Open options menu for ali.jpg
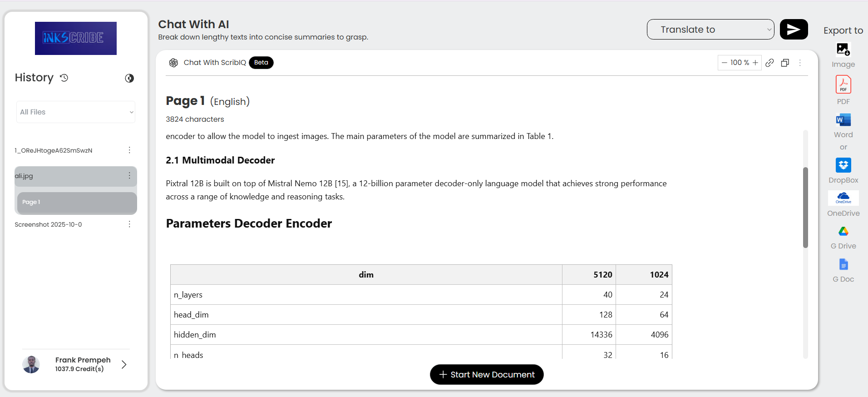Screen dimensions: 868x397 pos(129,176)
